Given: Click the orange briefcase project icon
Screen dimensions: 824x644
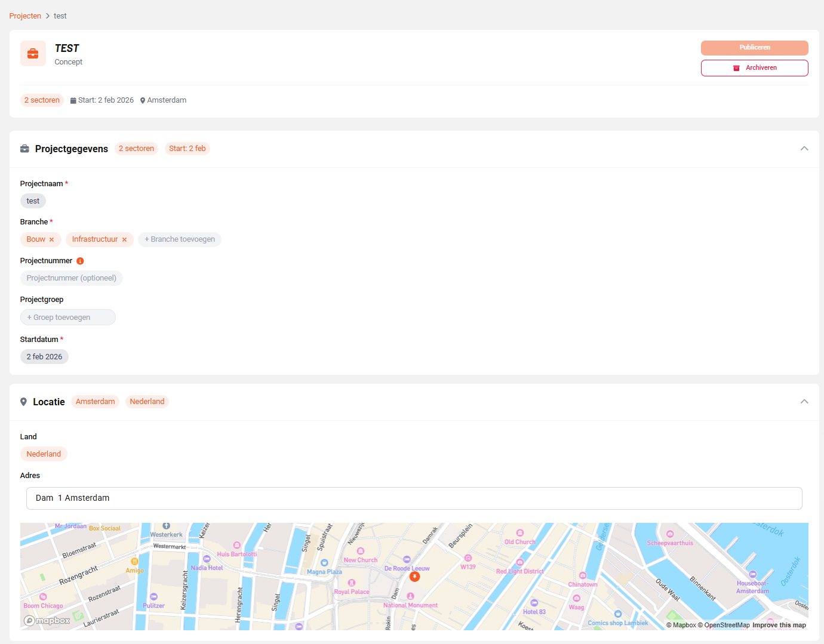Looking at the screenshot, I should tap(33, 54).
